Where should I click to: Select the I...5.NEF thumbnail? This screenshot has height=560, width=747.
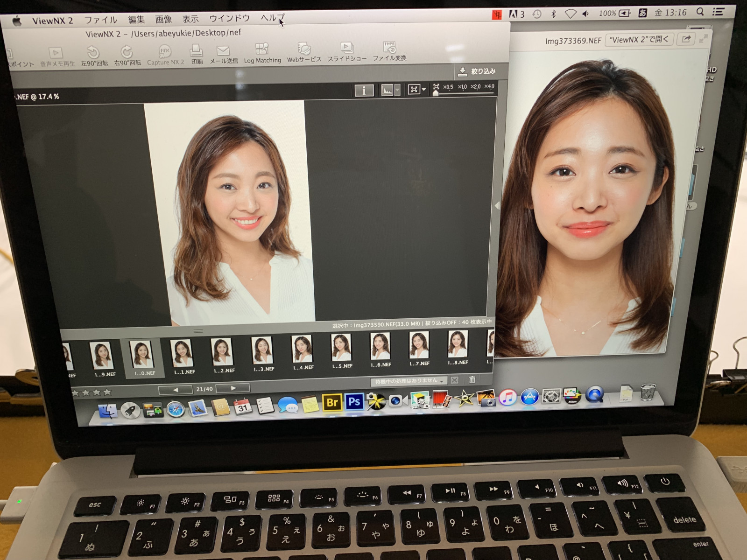(342, 350)
